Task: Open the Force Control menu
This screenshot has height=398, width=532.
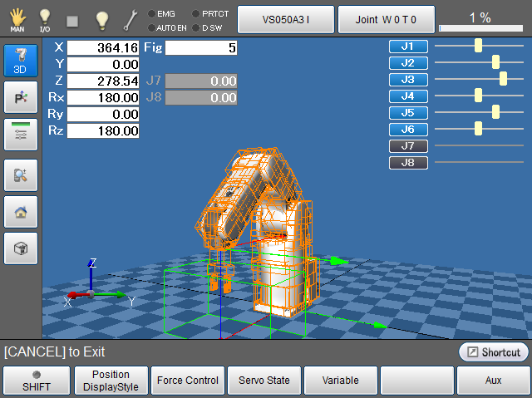Action: click(187, 381)
